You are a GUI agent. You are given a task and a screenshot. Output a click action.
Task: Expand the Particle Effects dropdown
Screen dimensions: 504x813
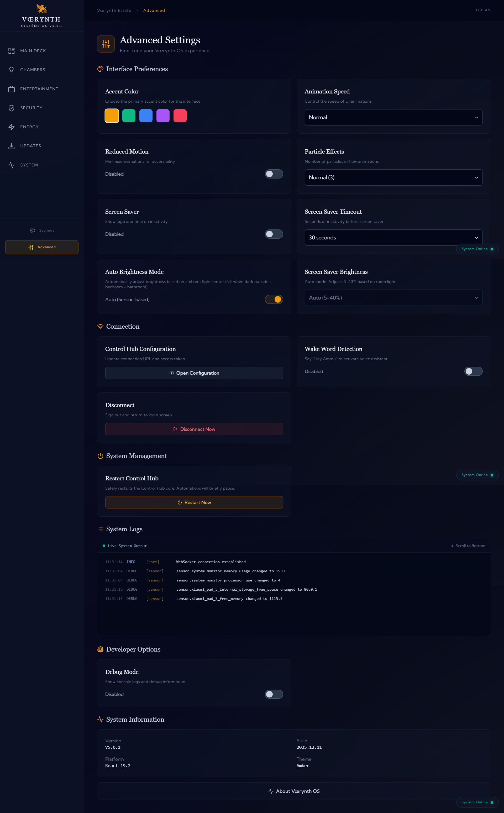point(393,177)
